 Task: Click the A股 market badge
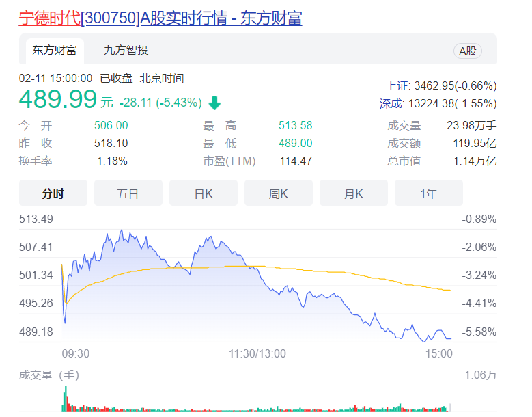tap(468, 51)
